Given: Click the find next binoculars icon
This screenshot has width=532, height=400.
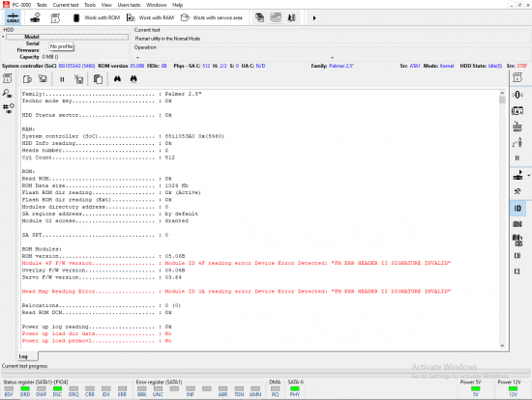Looking at the screenshot, I should [x=133, y=79].
